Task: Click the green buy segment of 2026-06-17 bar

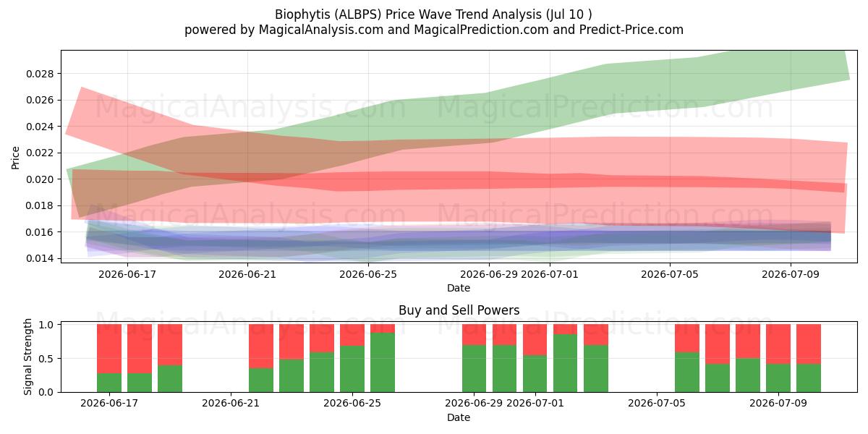Action: click(109, 383)
